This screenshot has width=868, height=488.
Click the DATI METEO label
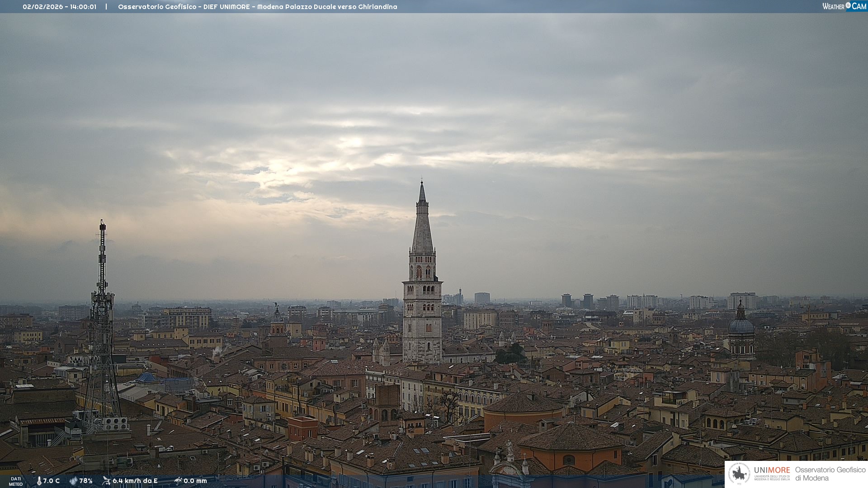coord(16,481)
